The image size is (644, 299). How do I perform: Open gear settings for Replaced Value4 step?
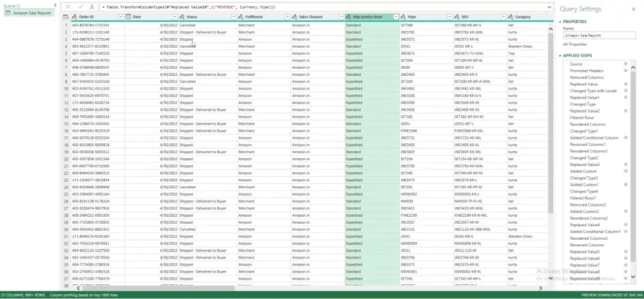625,225
